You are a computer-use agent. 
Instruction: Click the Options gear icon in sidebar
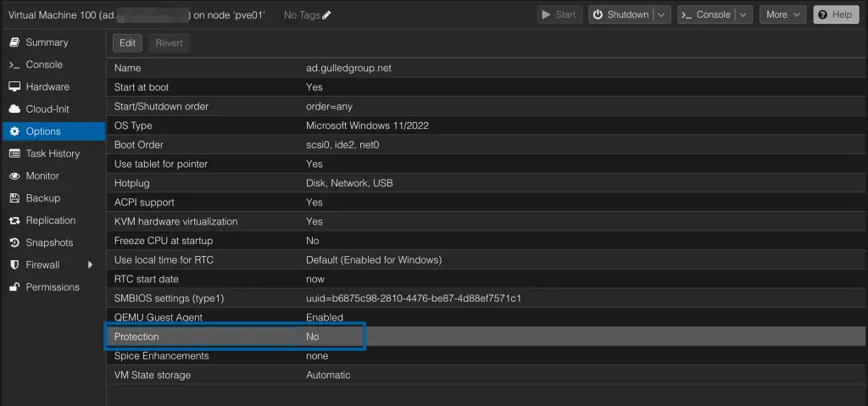tap(15, 131)
